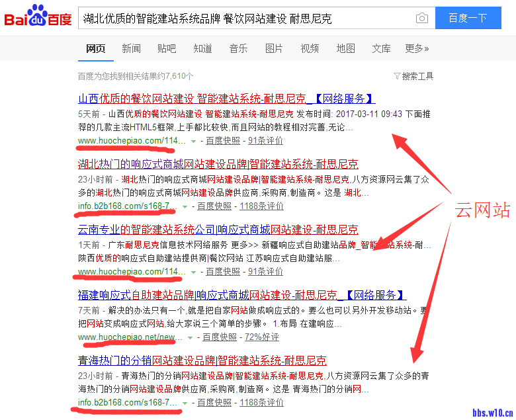Open 百度快照 for the 湖北 result
The image size is (516, 420).
pos(214,206)
